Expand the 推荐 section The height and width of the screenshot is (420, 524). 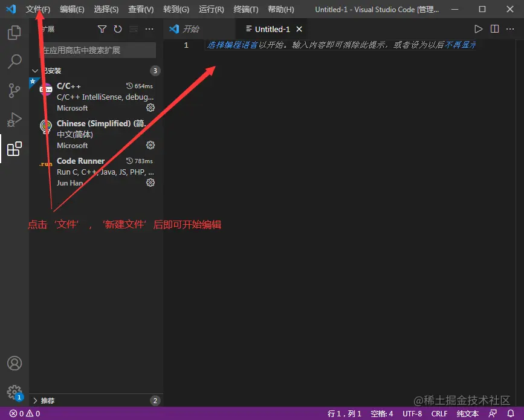point(96,401)
